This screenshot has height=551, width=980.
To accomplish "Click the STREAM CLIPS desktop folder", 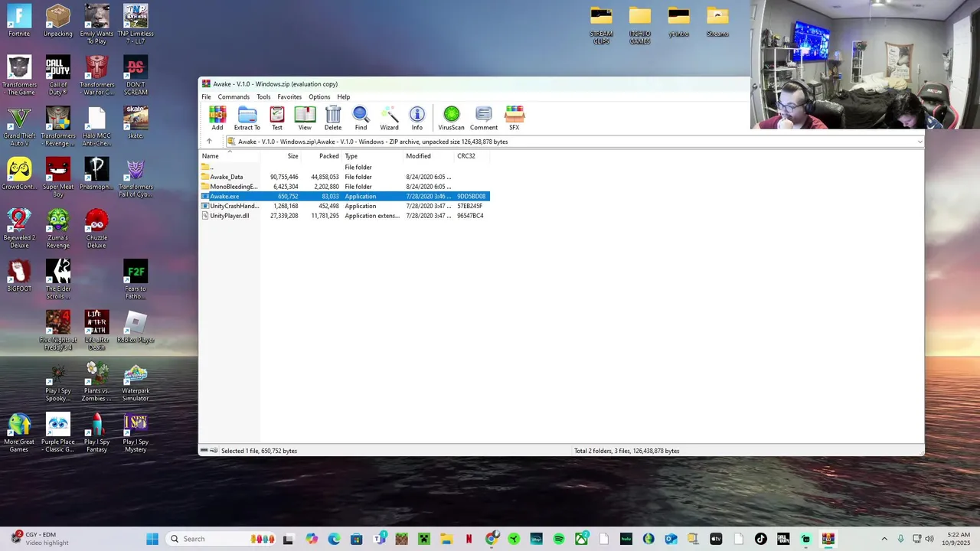I will click(x=601, y=25).
